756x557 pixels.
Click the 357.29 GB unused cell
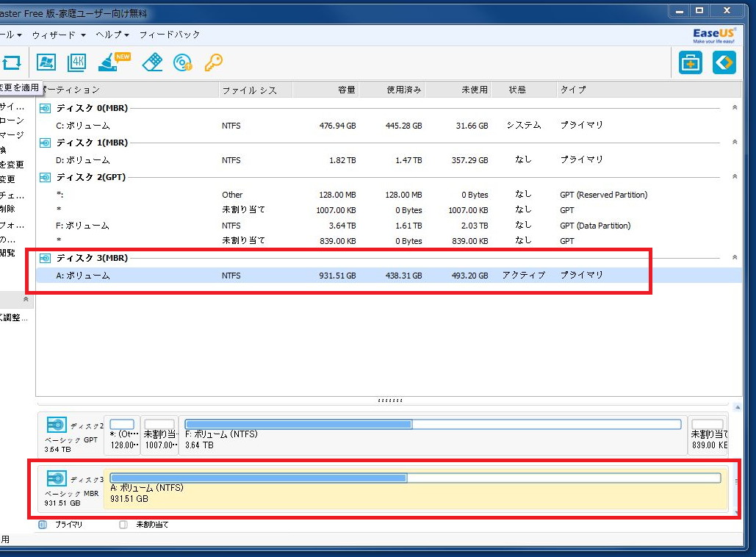pyautogui.click(x=469, y=160)
